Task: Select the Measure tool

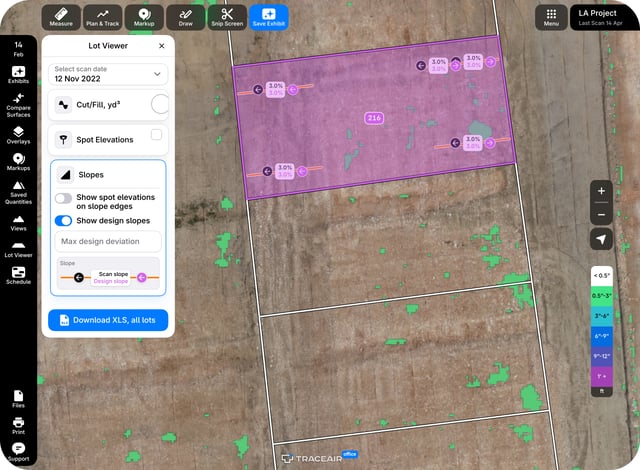Action: 61,18
